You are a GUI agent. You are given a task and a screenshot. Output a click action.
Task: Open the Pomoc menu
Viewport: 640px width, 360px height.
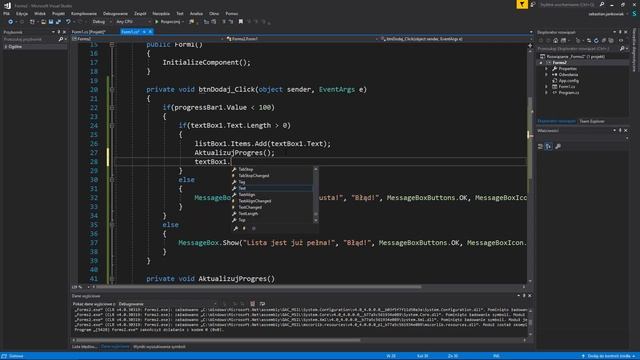click(x=231, y=13)
